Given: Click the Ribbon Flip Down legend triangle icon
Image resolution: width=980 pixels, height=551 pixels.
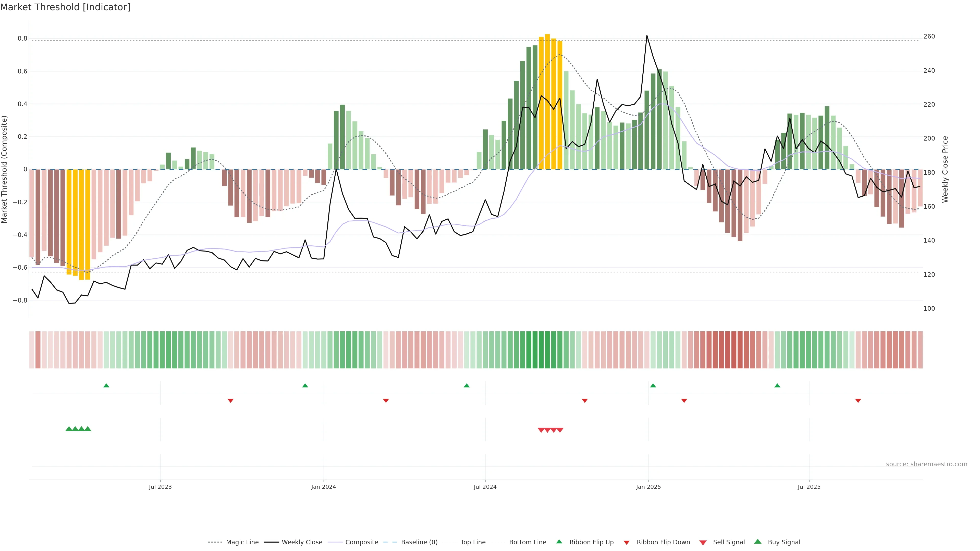Looking at the screenshot, I should 627,543.
